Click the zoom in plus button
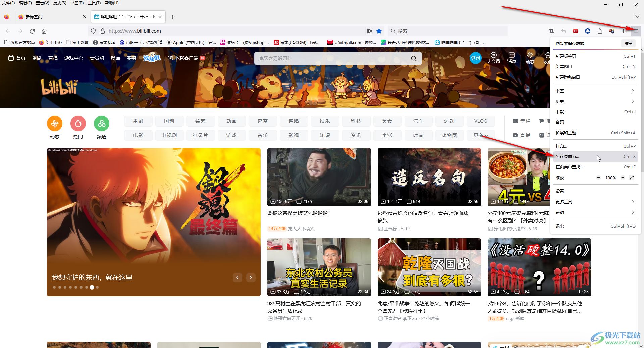This screenshot has width=644, height=348. (x=623, y=178)
